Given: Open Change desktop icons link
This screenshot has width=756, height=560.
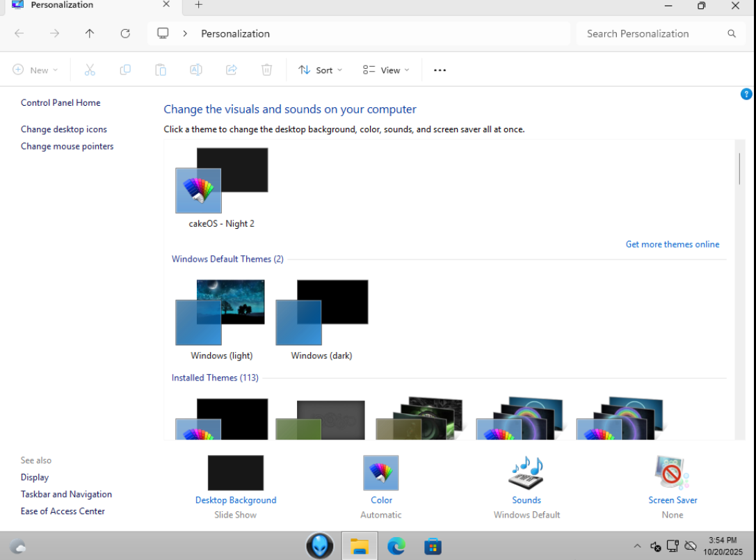Looking at the screenshot, I should tap(64, 129).
